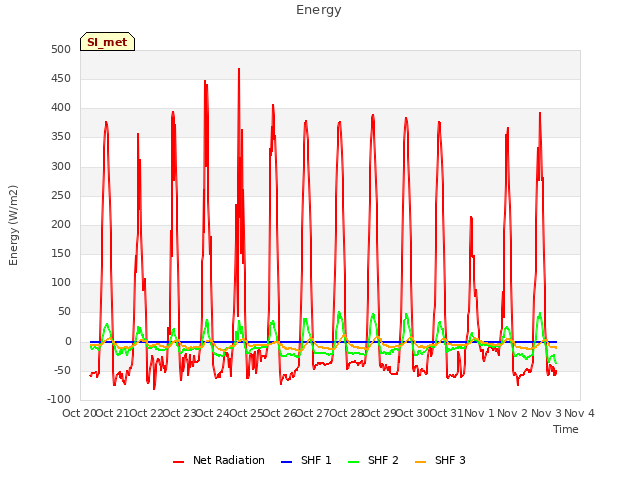Click the Time x-axis label
Viewport: 640px width, 480px height.
(566, 429)
